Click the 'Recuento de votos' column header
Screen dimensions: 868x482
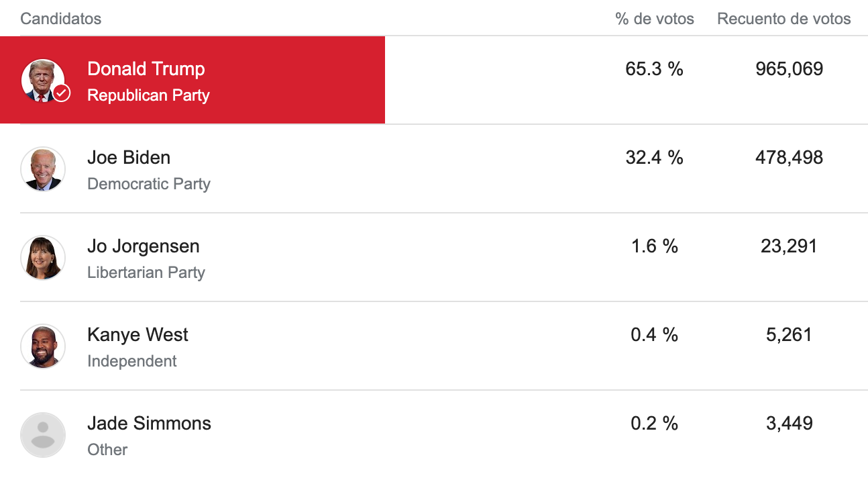point(783,19)
